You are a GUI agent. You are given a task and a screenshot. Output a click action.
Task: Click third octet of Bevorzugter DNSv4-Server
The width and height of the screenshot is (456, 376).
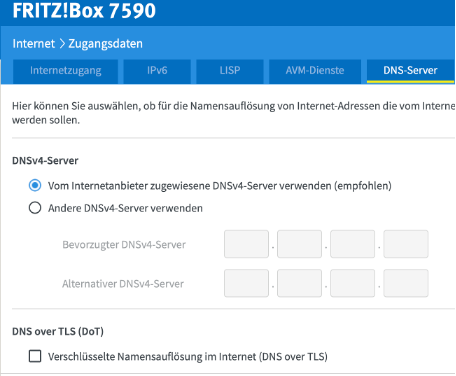pos(352,244)
